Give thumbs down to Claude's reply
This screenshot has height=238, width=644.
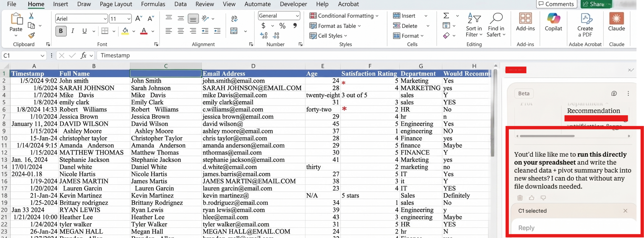543,198
